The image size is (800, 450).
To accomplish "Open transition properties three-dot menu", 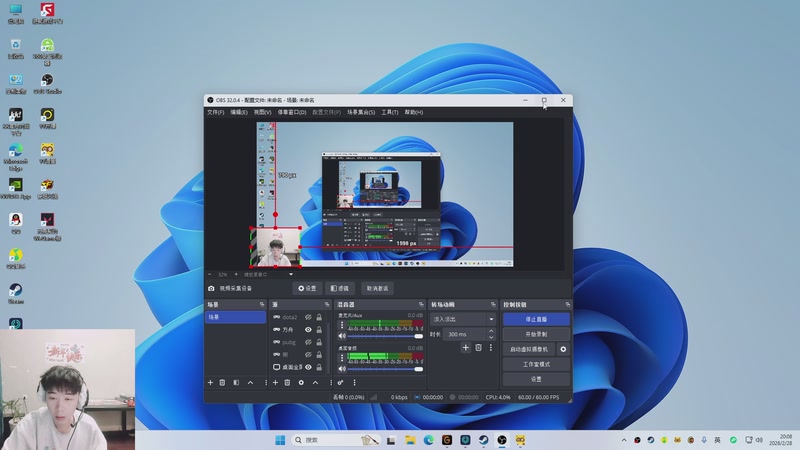I will pos(491,347).
